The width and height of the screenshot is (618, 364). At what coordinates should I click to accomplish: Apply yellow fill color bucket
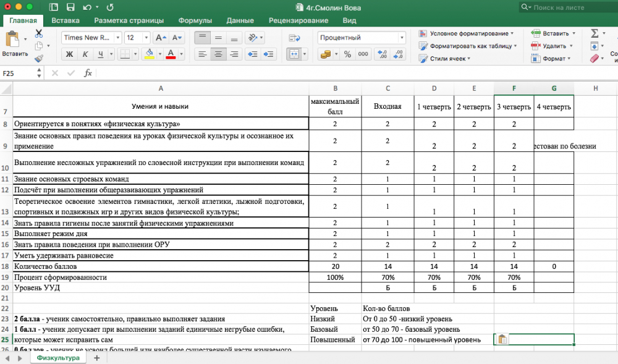(x=150, y=54)
